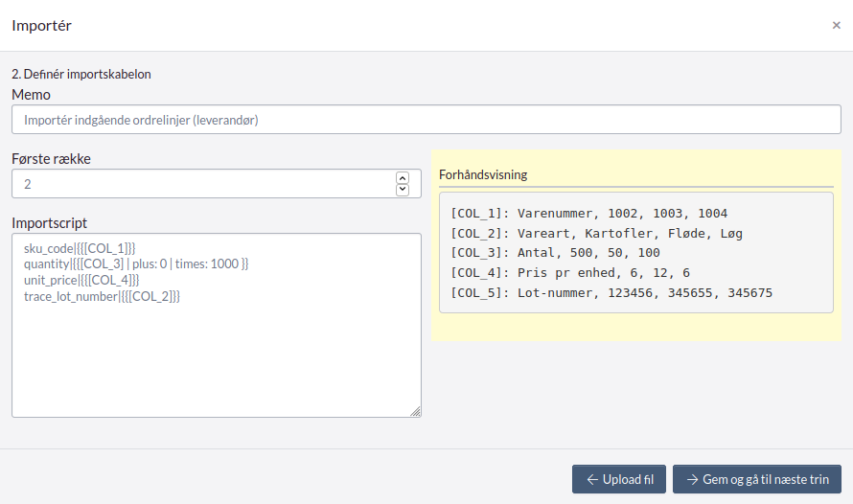Place the cursor on the quantity script line
The height and width of the screenshot is (504, 853).
pyautogui.click(x=136, y=264)
